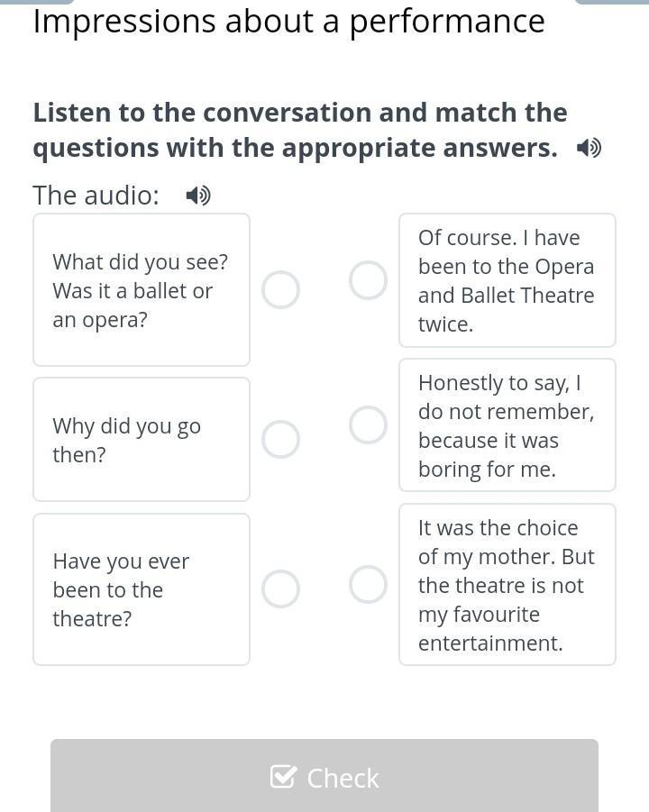The height and width of the screenshot is (812, 649).
Task: Play the speaker icon beside 'The audio:'
Action: click(x=198, y=196)
